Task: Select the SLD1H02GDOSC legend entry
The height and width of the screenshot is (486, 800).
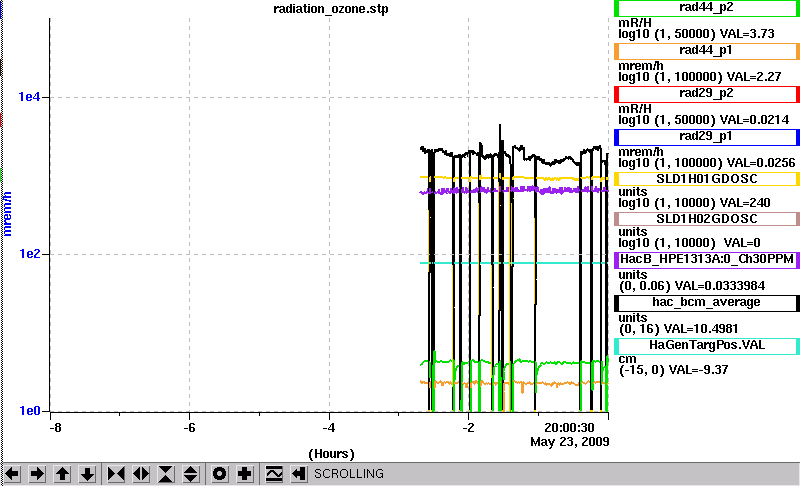Action: 707,219
